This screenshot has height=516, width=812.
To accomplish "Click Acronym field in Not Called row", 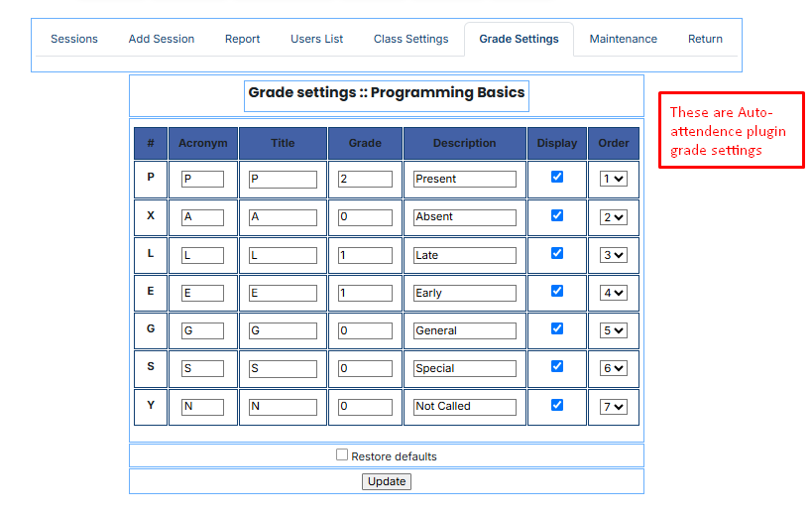I will coord(202,407).
